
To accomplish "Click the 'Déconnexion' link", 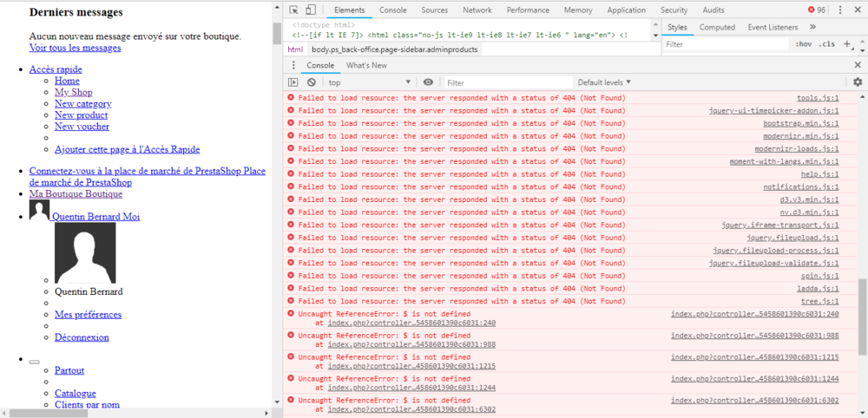I will (82, 337).
